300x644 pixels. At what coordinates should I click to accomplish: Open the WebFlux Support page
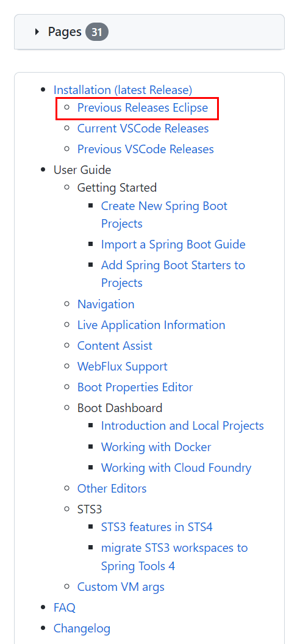click(123, 366)
